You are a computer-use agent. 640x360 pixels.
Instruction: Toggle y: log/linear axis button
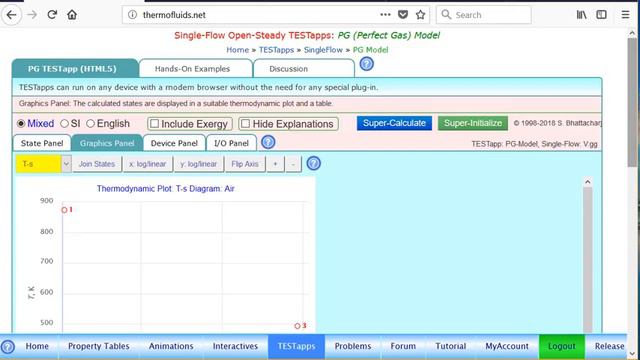199,164
